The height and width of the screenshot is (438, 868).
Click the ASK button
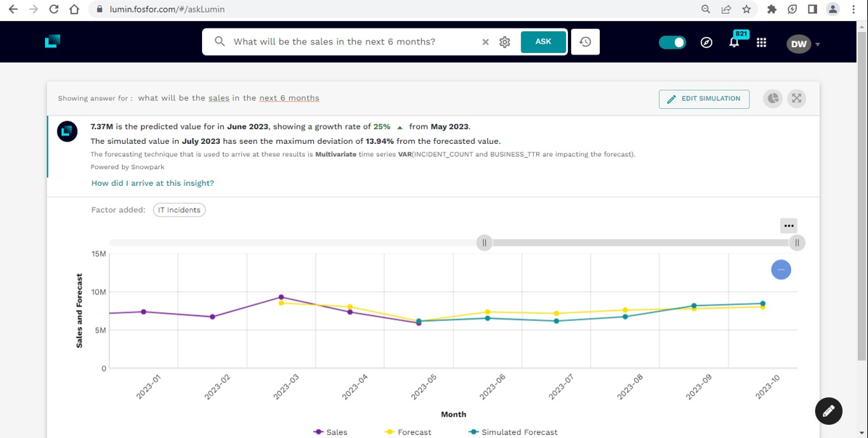[x=543, y=42]
